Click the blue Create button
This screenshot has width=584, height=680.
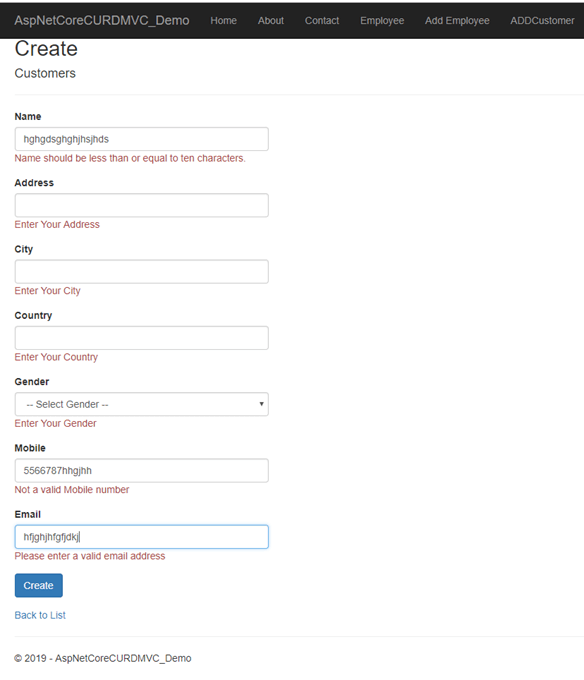[39, 585]
